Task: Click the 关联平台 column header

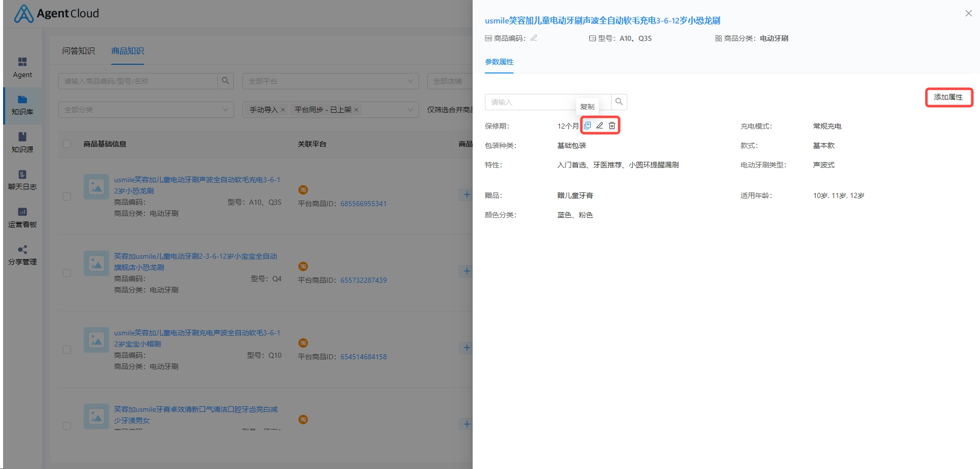Action: (x=312, y=144)
